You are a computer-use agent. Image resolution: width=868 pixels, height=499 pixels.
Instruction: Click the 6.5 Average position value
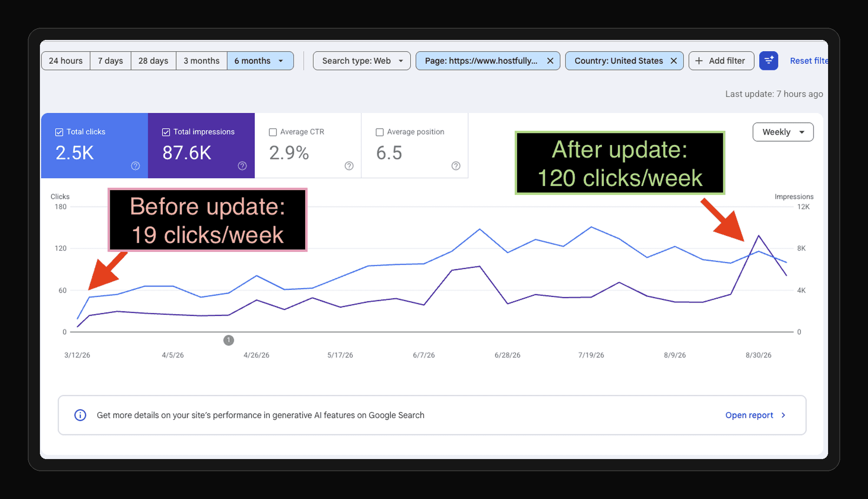[x=389, y=153]
